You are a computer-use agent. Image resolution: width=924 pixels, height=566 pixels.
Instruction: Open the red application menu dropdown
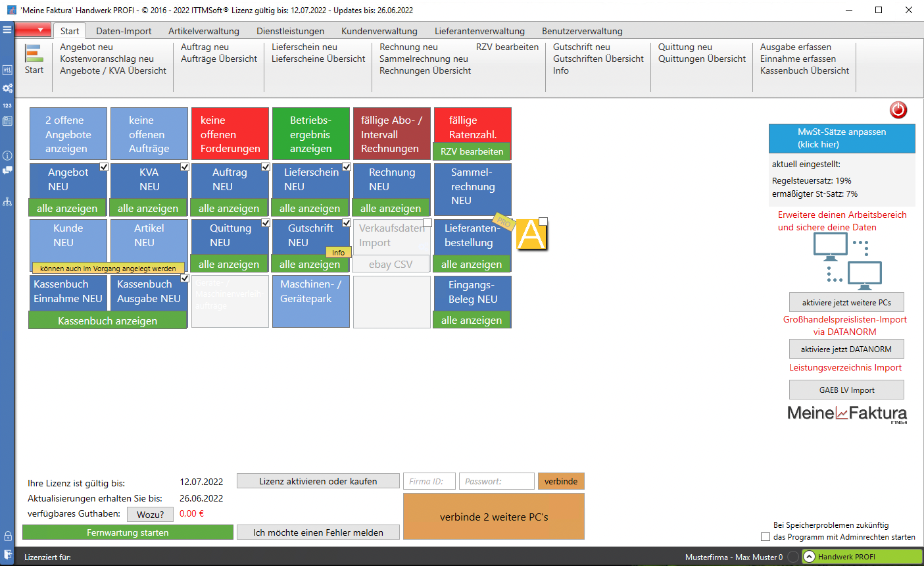click(x=33, y=30)
